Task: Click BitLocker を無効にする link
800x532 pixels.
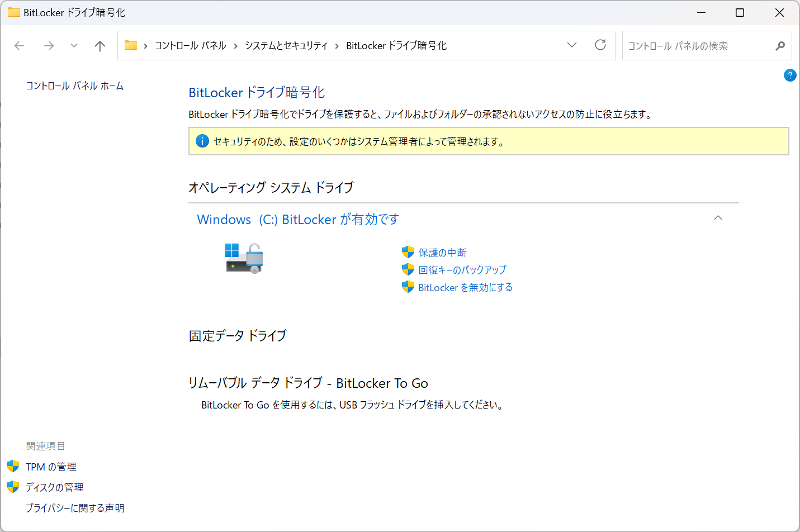Action: point(465,287)
